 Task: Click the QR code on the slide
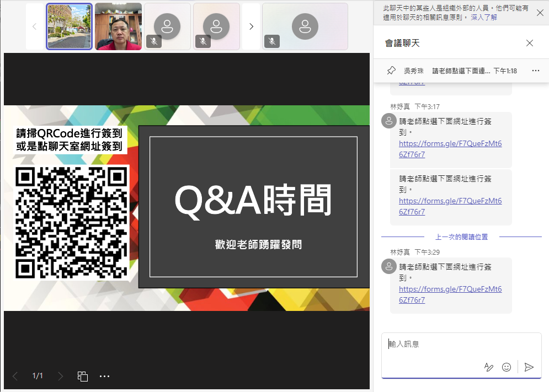[x=72, y=223]
